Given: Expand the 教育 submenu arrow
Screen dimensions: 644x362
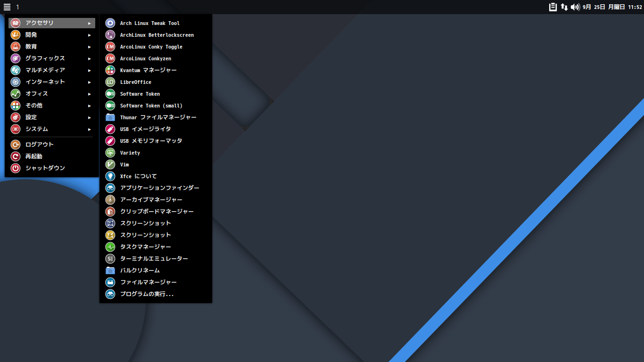Looking at the screenshot, I should click(90, 47).
